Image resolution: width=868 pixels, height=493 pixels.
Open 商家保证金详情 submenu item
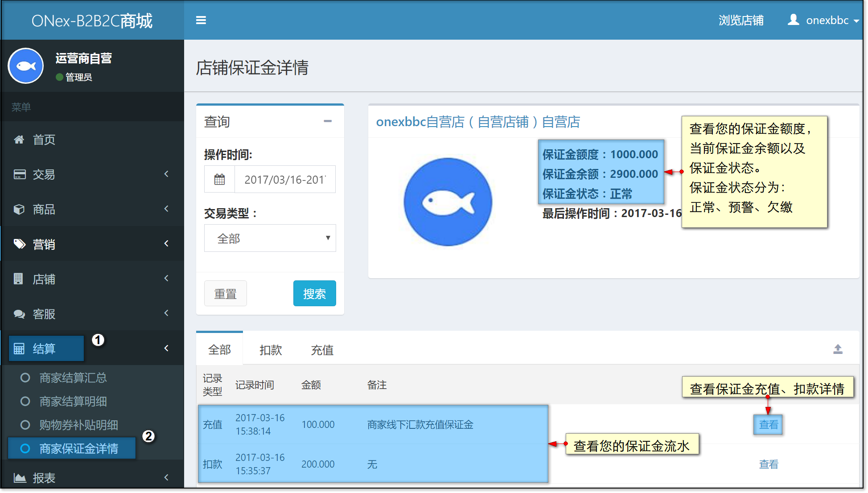click(79, 448)
